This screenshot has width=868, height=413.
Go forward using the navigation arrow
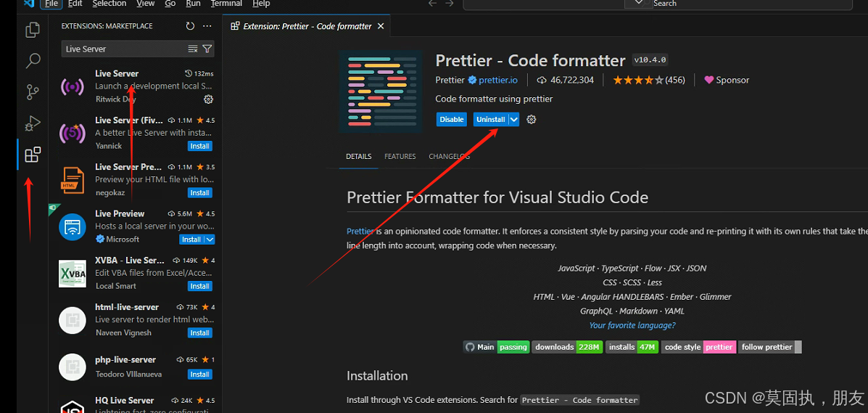pos(450,4)
